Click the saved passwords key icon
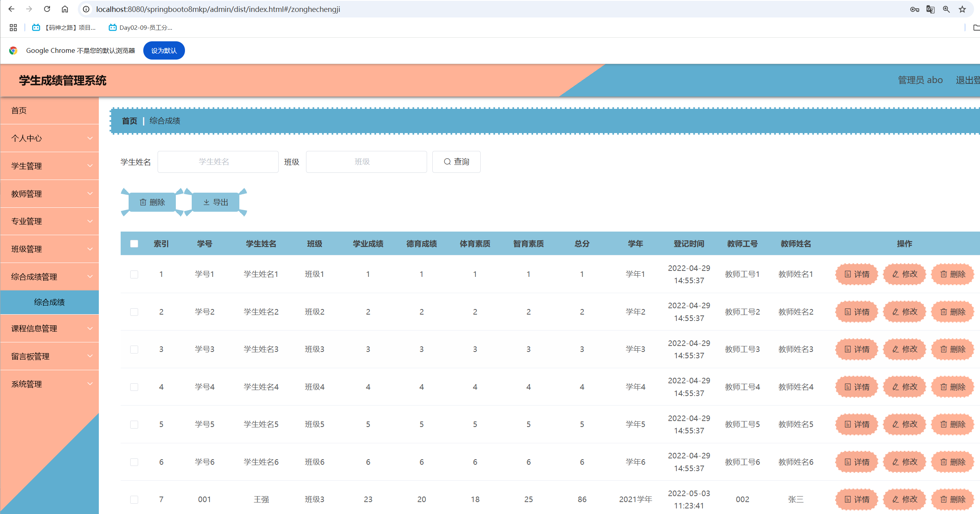 (x=915, y=9)
